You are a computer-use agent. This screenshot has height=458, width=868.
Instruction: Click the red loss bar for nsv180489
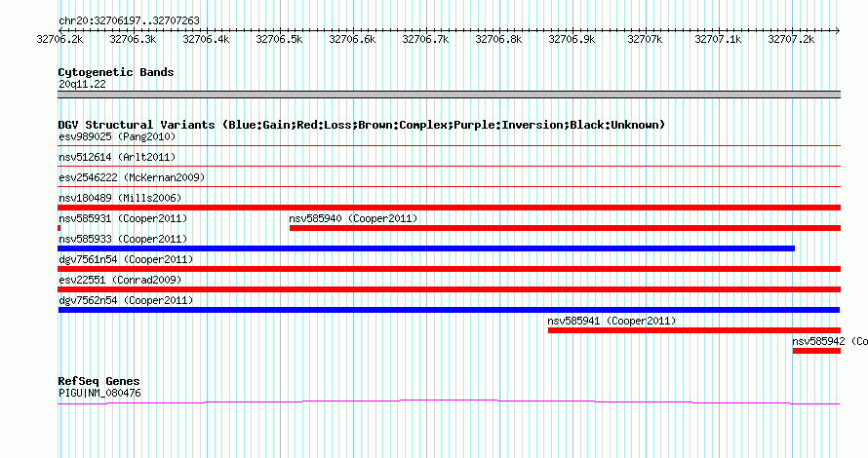pyautogui.click(x=449, y=208)
